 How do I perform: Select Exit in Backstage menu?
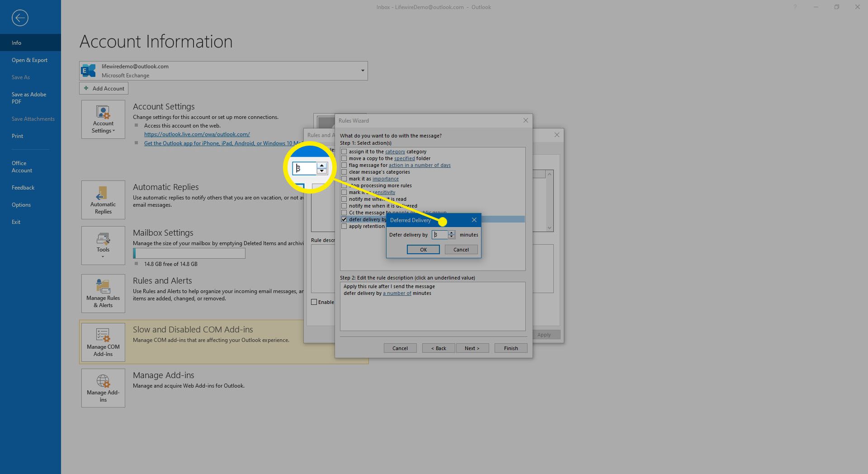coord(30,222)
